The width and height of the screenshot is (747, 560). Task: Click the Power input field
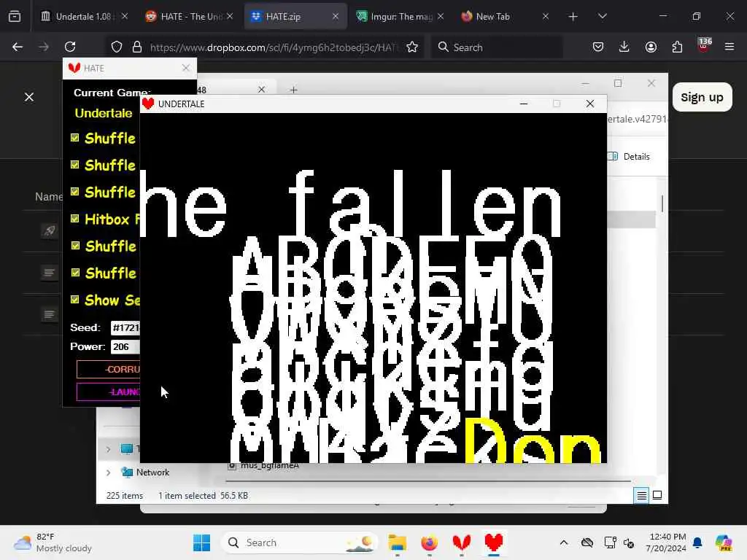125,346
